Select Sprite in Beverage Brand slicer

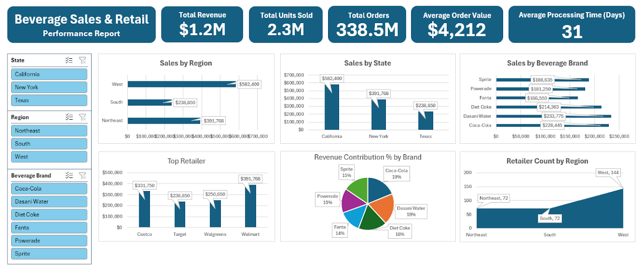pyautogui.click(x=49, y=254)
